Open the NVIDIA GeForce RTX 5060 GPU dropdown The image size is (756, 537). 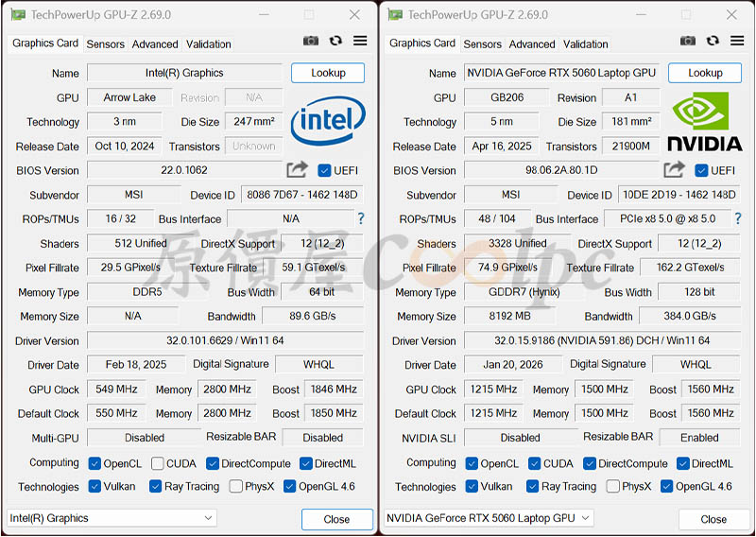(x=490, y=518)
